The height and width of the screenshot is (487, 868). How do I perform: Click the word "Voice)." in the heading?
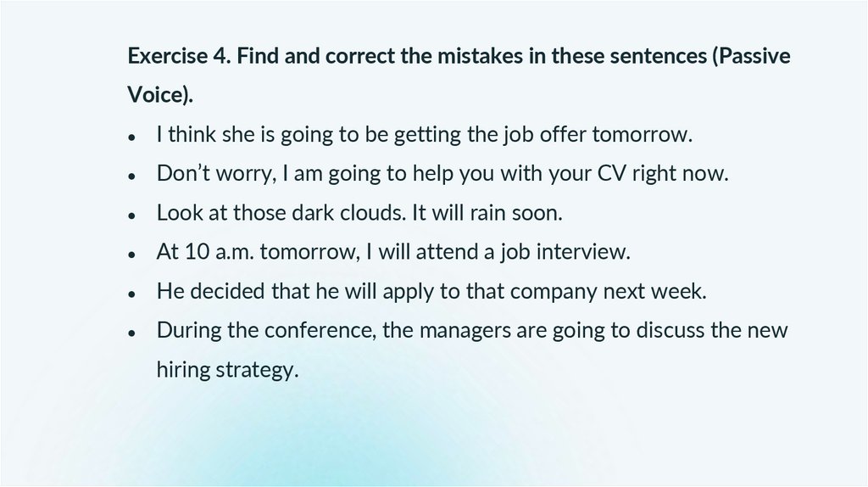click(x=160, y=96)
